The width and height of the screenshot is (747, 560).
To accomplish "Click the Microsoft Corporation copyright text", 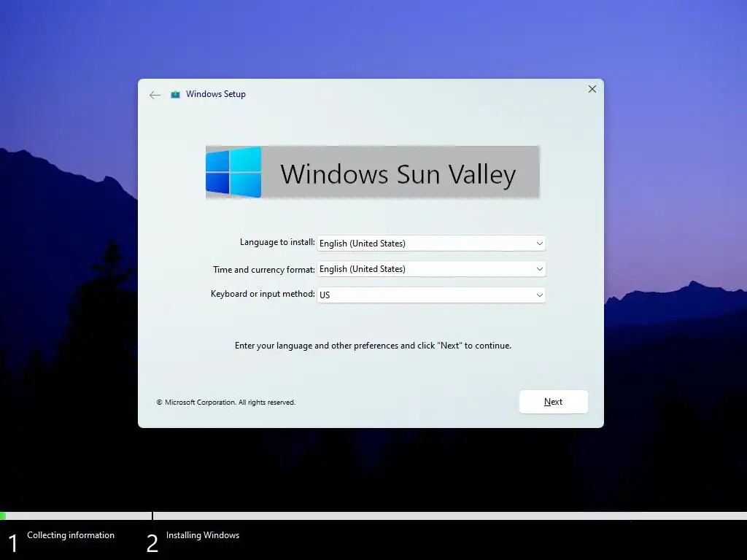I will click(226, 402).
